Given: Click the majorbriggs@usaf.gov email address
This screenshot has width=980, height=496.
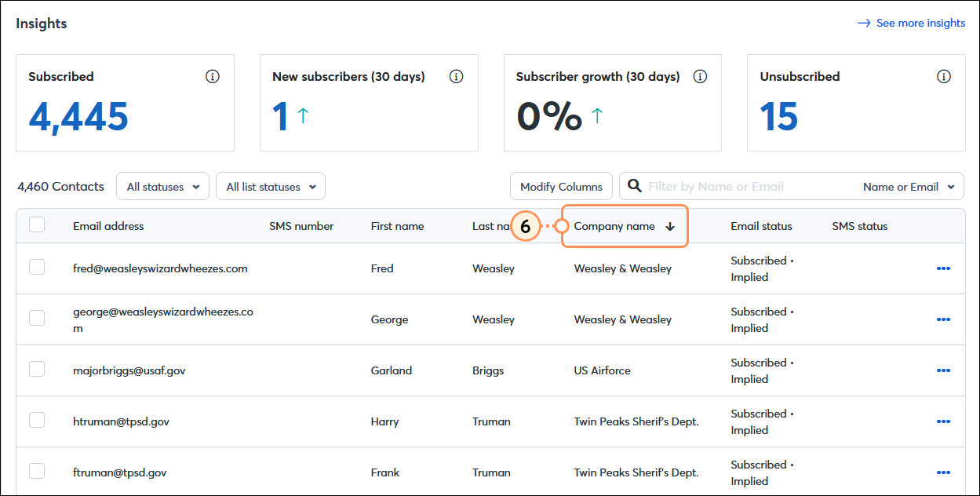Looking at the screenshot, I should tap(129, 370).
